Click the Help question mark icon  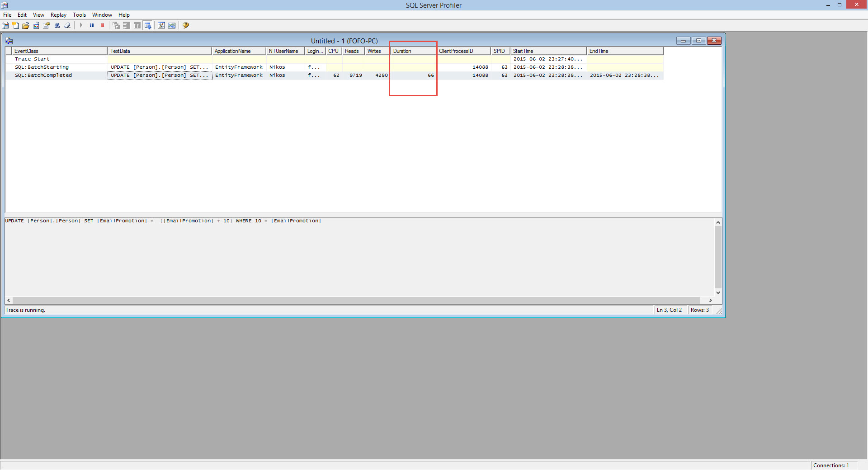click(x=186, y=25)
